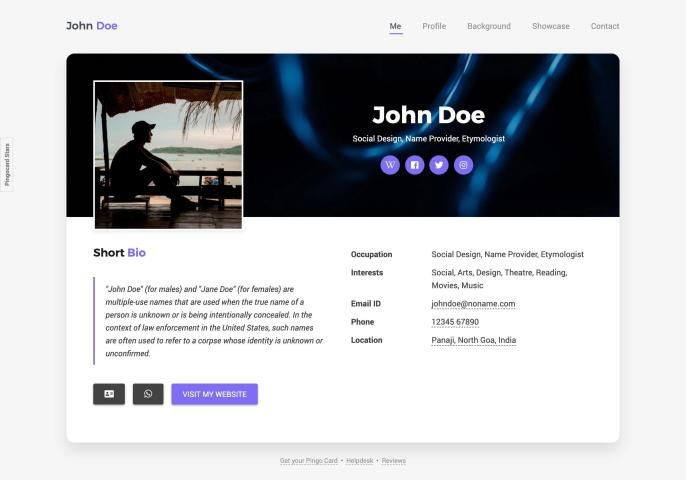Open the Background nav section
The width and height of the screenshot is (686, 480).
point(489,26)
